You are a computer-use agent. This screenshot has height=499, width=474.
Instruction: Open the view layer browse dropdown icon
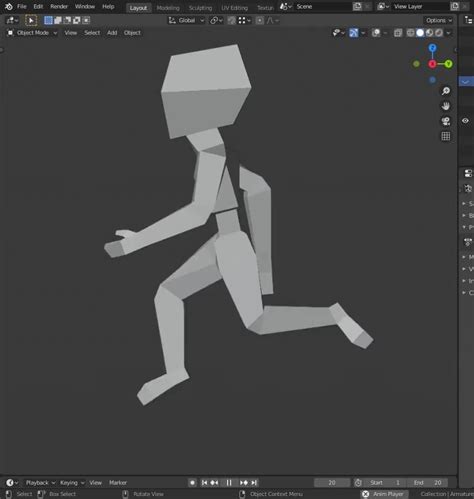pos(383,6)
